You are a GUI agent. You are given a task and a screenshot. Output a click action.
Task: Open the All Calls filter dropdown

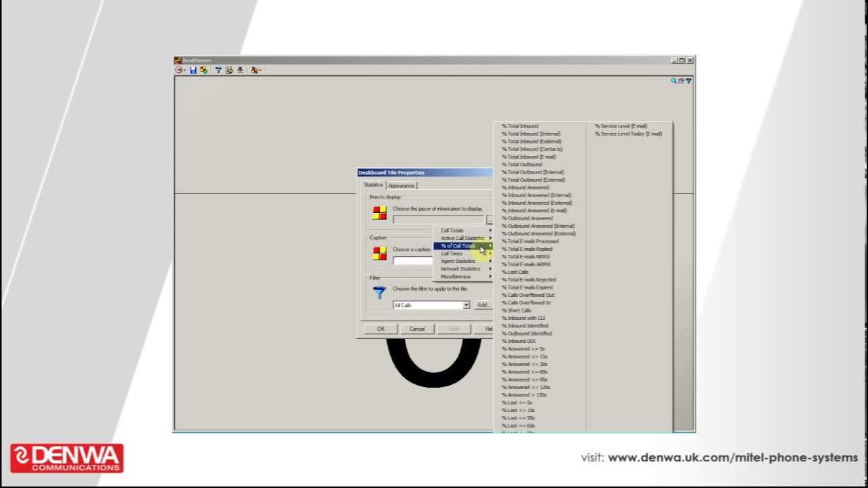tap(466, 305)
